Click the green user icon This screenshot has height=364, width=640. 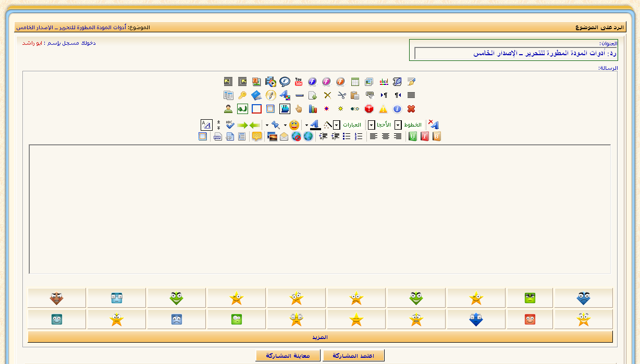(228, 108)
